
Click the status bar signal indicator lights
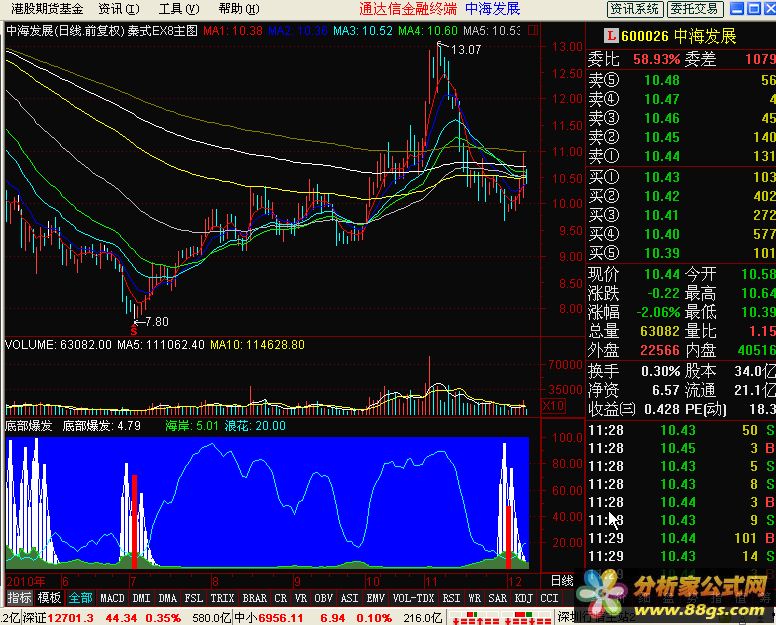(501, 618)
